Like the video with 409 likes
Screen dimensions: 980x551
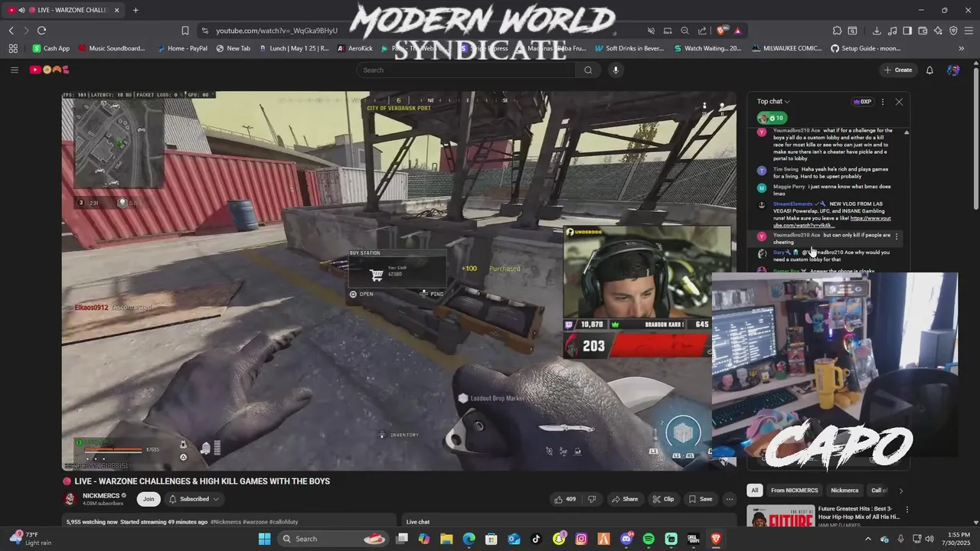(565, 499)
